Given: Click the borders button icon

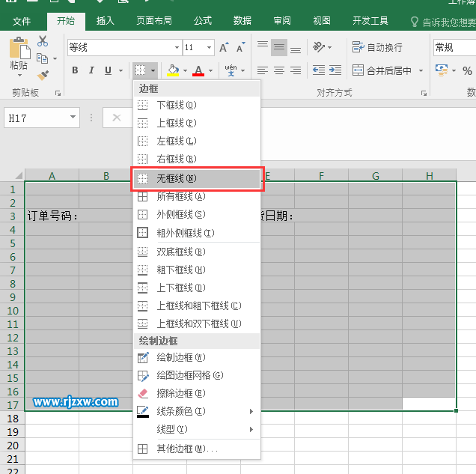Looking at the screenshot, I should 141,70.
